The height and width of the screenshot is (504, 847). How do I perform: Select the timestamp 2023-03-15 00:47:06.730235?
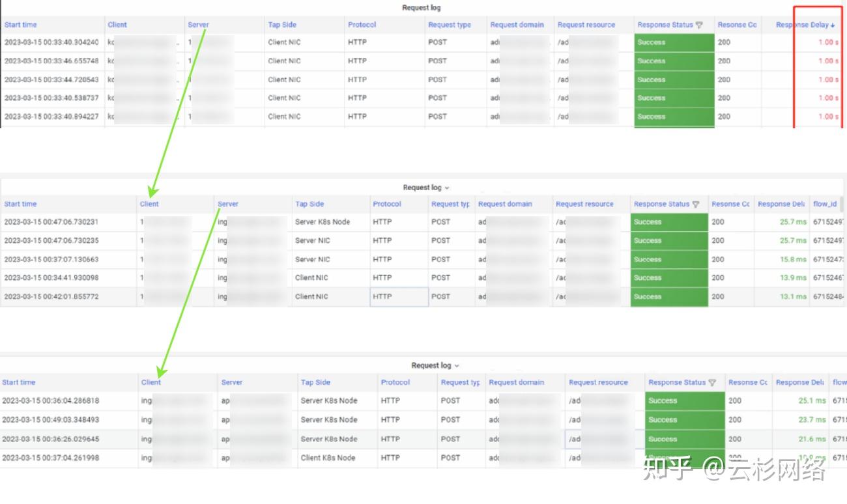(x=51, y=240)
